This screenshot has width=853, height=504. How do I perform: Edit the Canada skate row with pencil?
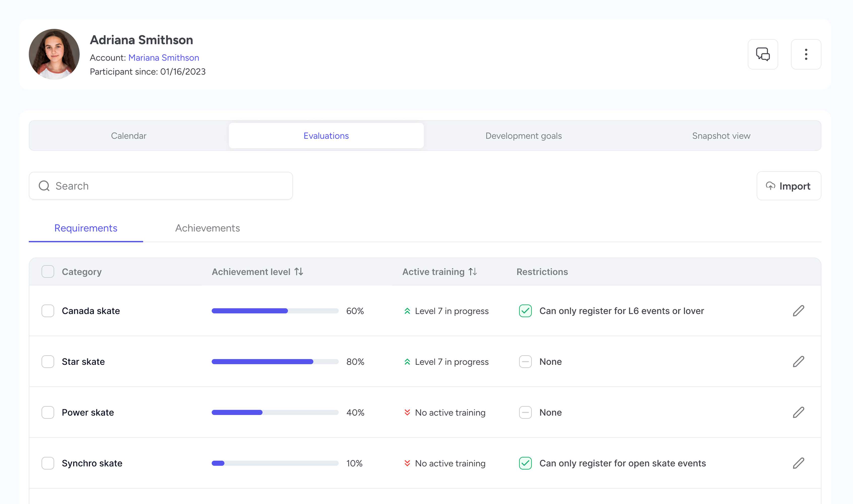tap(798, 311)
